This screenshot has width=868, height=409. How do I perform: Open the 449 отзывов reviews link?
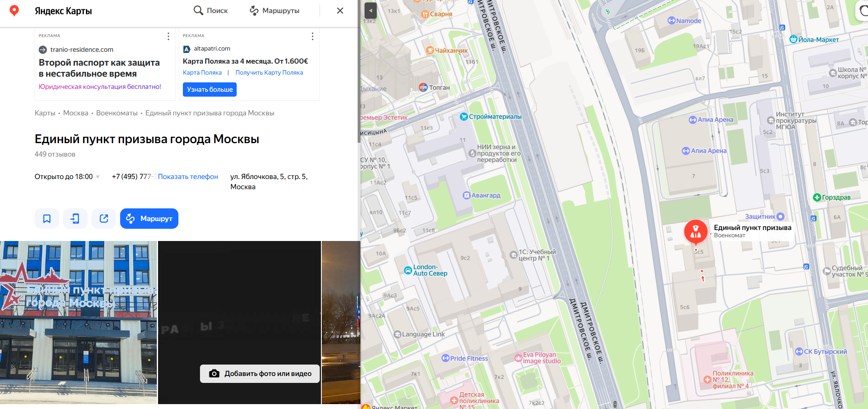(x=55, y=154)
